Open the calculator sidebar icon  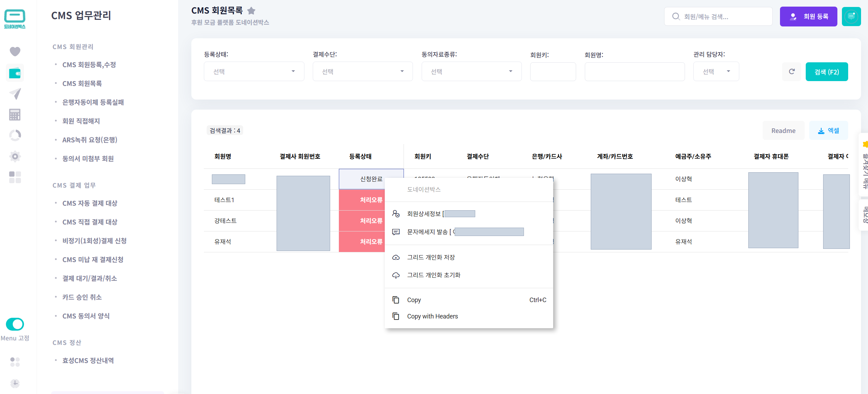(x=15, y=115)
